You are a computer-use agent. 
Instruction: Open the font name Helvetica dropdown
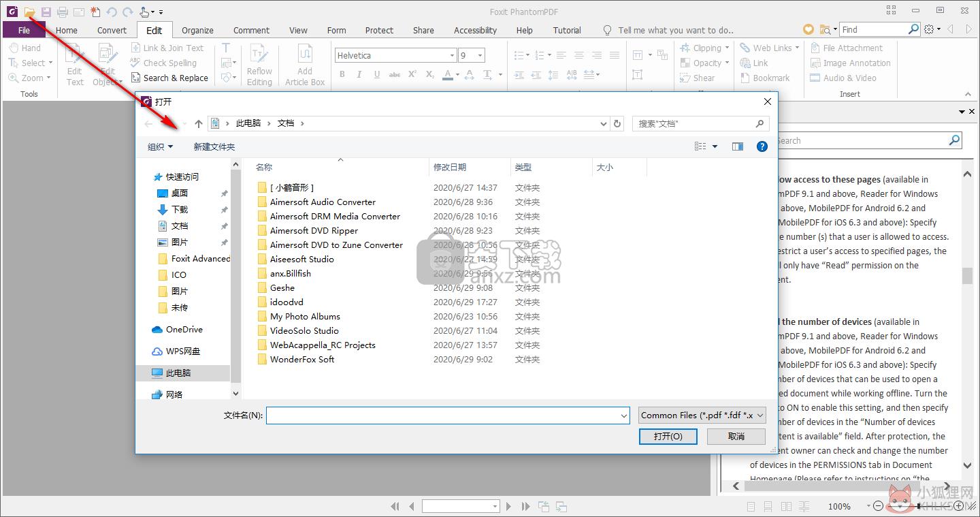click(x=452, y=55)
